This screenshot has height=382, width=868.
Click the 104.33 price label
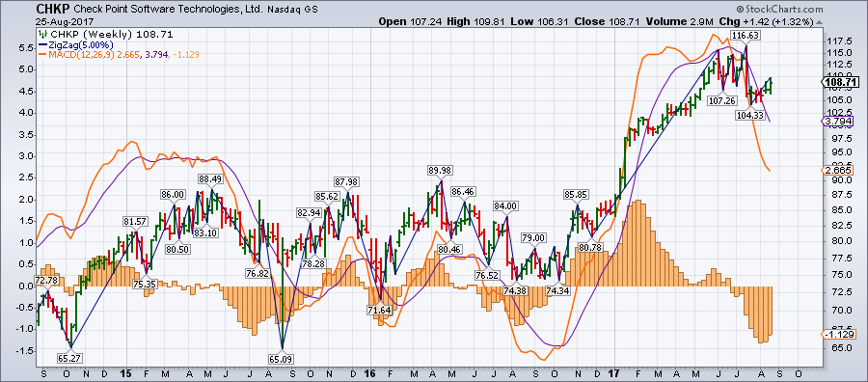[750, 115]
